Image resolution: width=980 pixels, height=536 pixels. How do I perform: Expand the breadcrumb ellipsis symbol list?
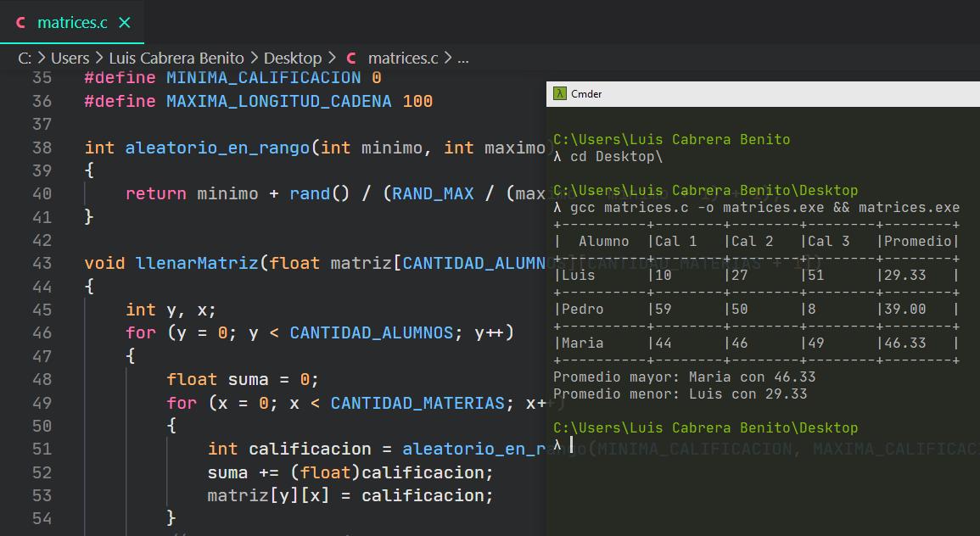click(463, 59)
